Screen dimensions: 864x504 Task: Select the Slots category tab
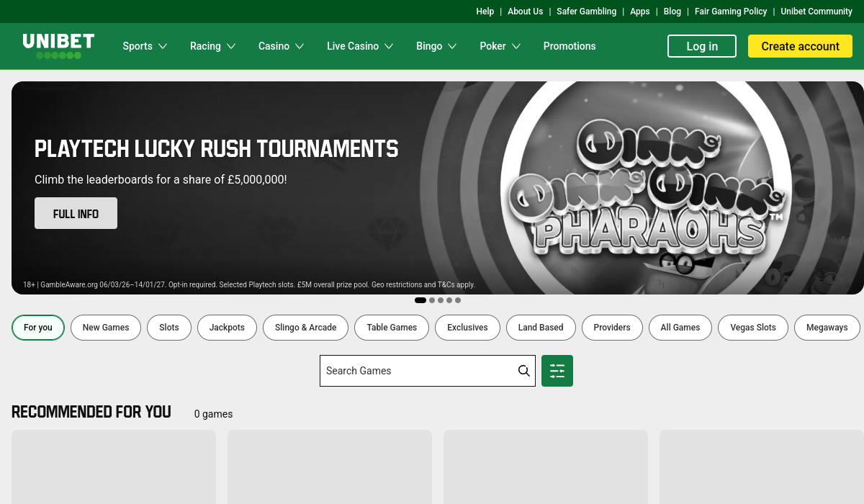(x=169, y=328)
